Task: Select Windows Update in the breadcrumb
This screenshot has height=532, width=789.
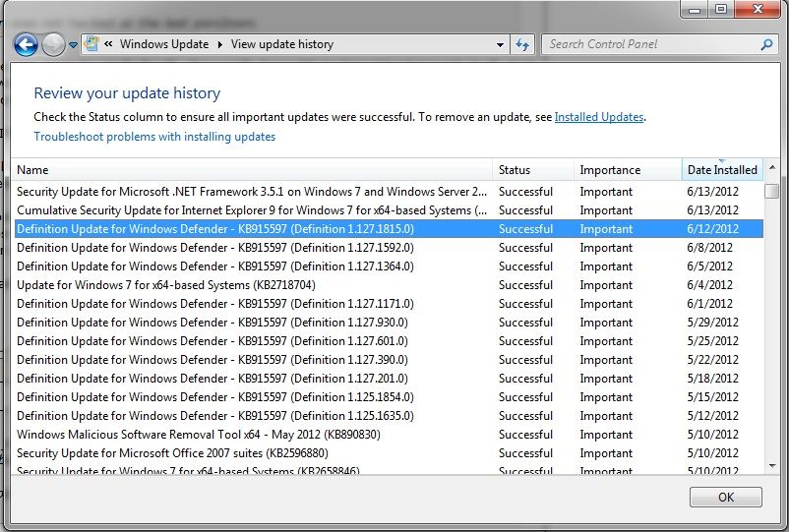Action: (164, 44)
